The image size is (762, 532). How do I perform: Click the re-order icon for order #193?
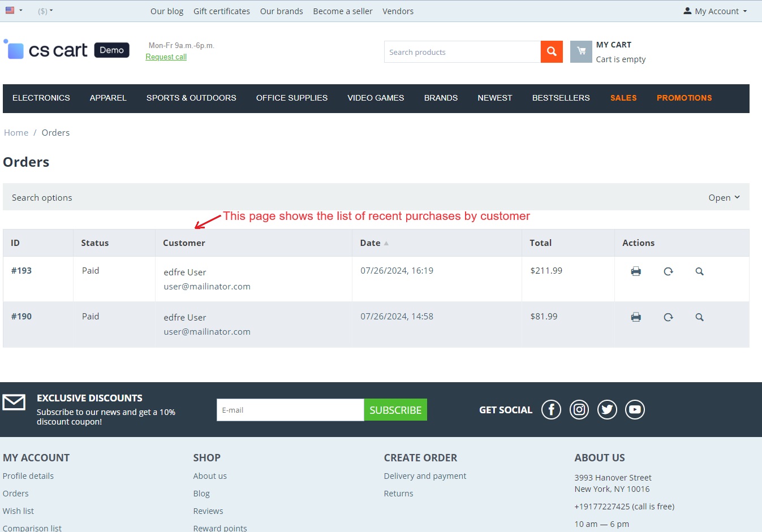(668, 271)
